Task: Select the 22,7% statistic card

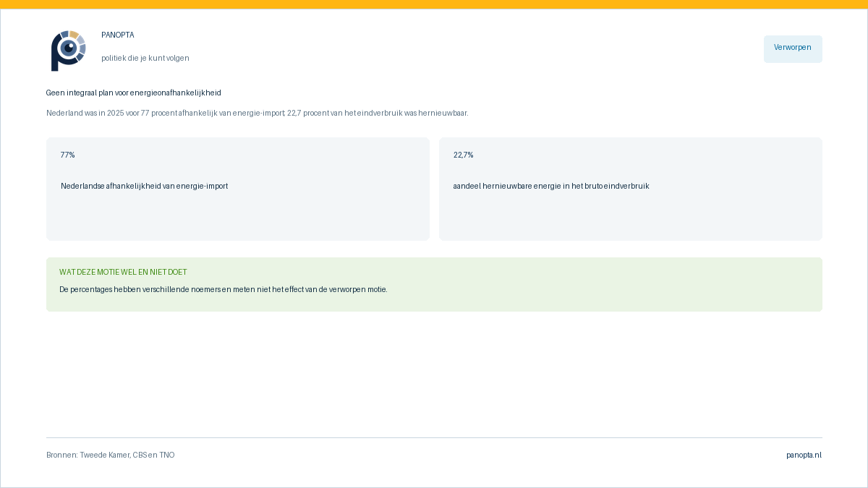Action: (x=631, y=189)
